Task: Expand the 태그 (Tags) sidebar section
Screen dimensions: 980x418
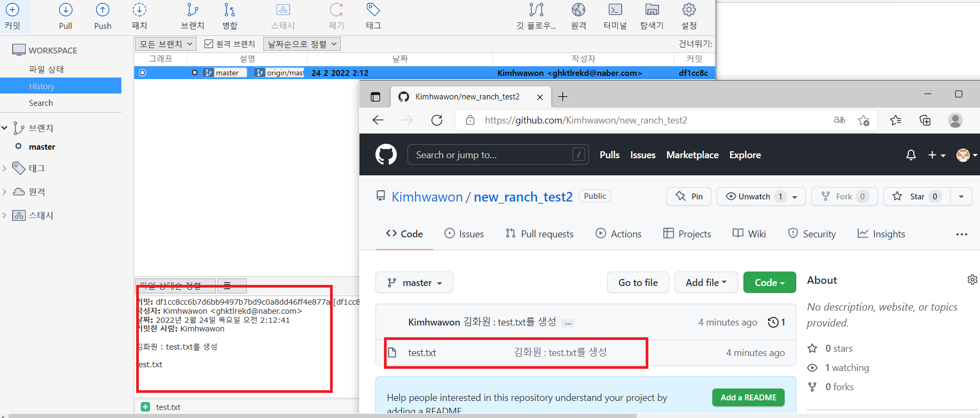Action: (5, 168)
